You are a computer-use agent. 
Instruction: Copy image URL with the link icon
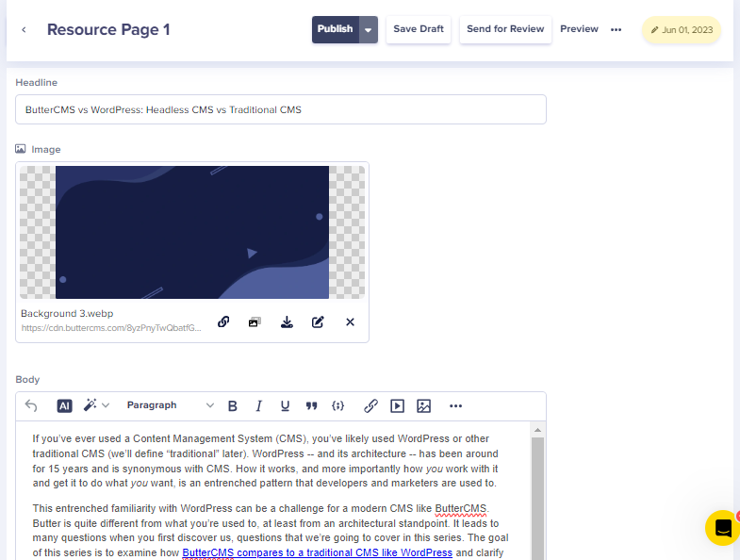pos(223,321)
